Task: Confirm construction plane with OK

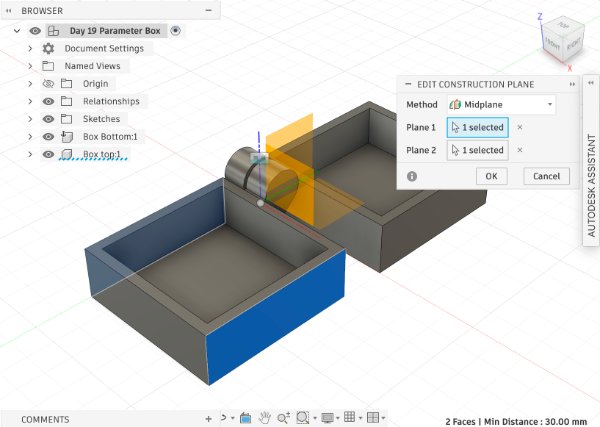Action: coord(492,176)
